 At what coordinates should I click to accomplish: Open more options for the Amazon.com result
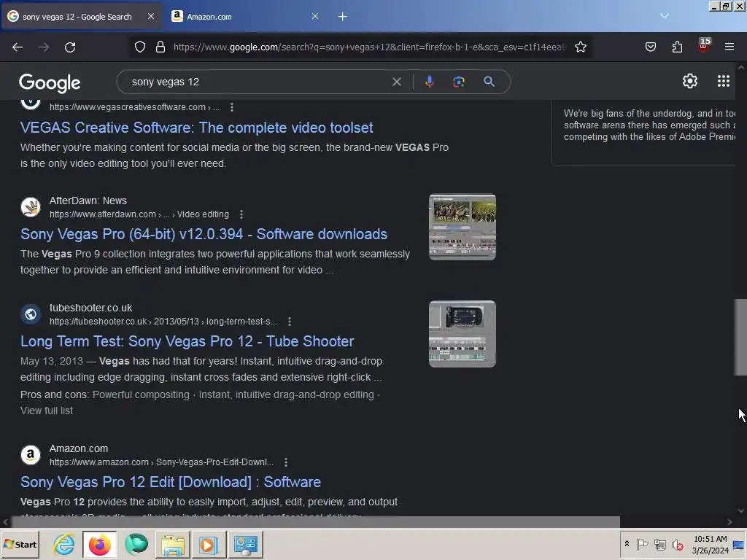click(x=286, y=462)
